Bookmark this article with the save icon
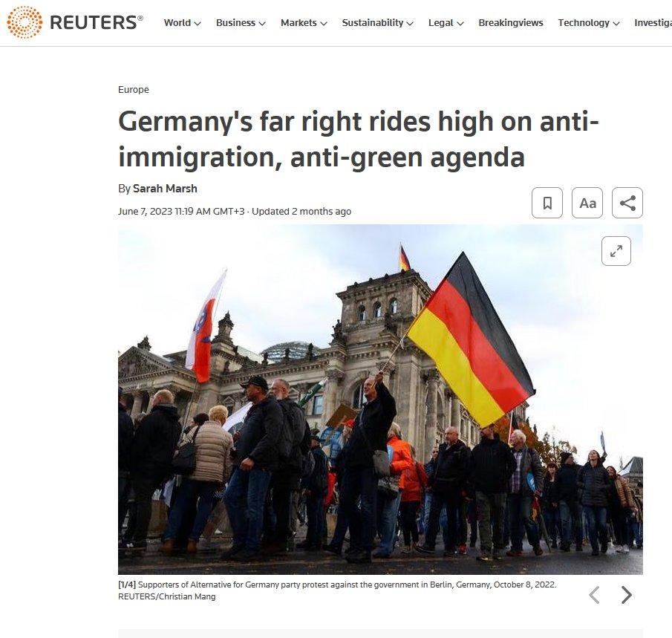Screen dimensions: 672x638 tap(547, 203)
